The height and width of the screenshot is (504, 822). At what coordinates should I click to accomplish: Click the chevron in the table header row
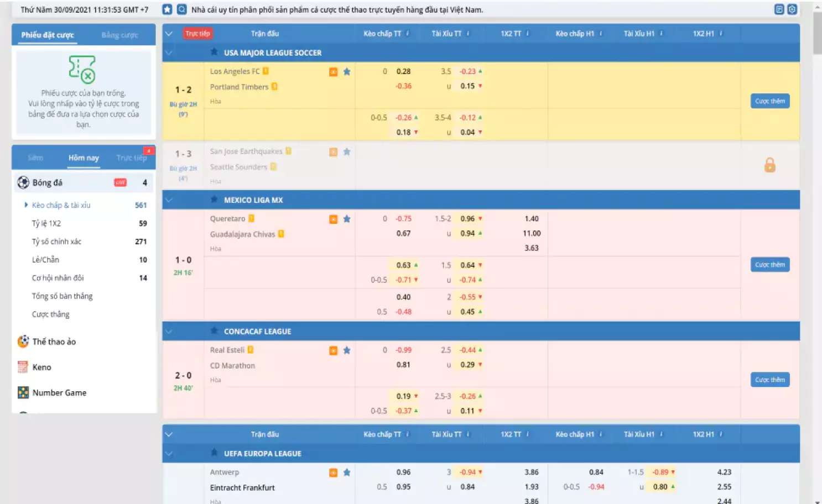(169, 33)
